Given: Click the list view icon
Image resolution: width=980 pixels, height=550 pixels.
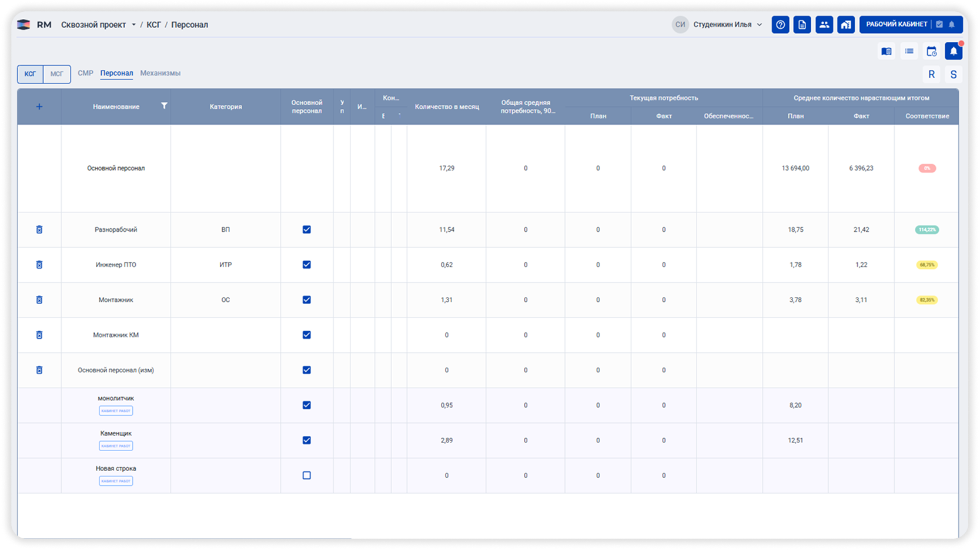Looking at the screenshot, I should pos(909,51).
